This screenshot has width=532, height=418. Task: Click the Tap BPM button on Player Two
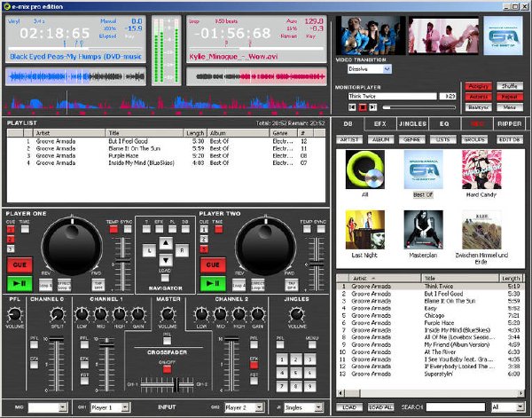tap(292, 285)
